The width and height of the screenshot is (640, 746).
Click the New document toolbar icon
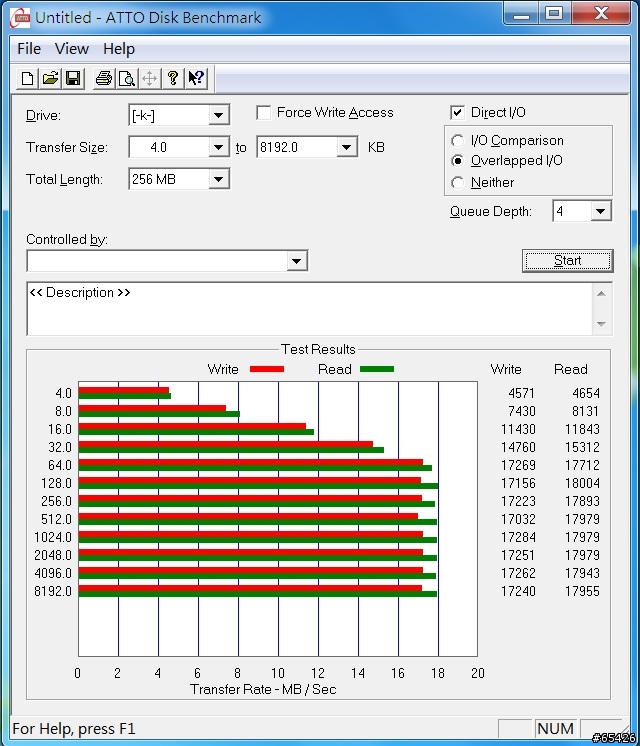coord(27,78)
